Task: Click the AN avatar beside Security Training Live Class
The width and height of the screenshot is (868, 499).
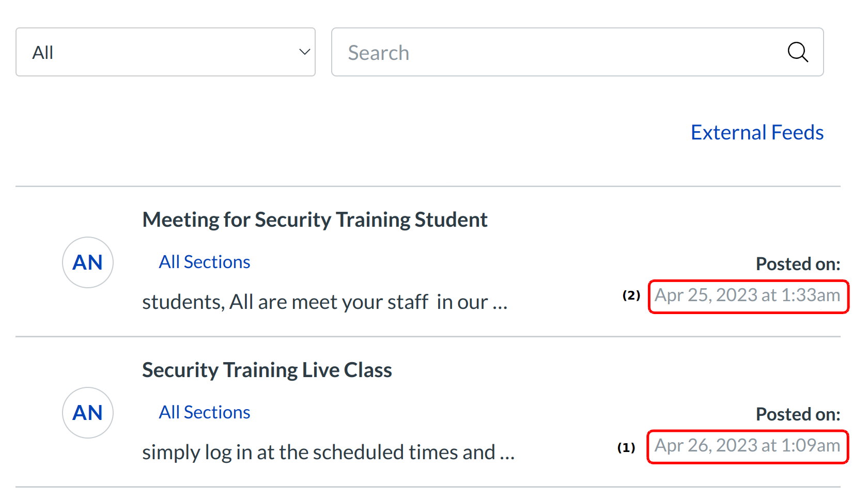Action: (x=88, y=413)
